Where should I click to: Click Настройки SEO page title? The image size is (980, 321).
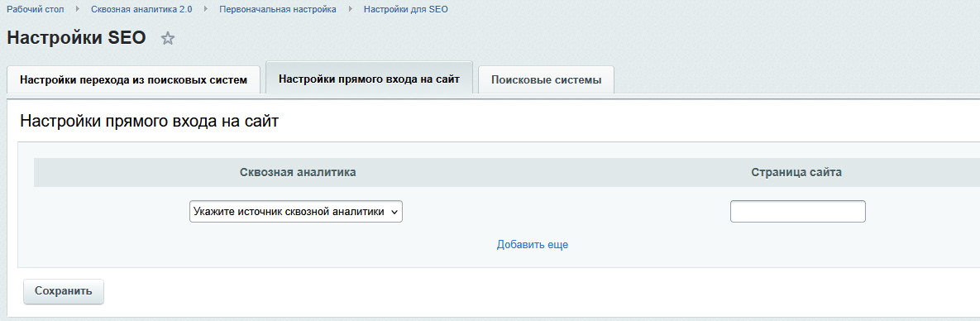tap(76, 37)
